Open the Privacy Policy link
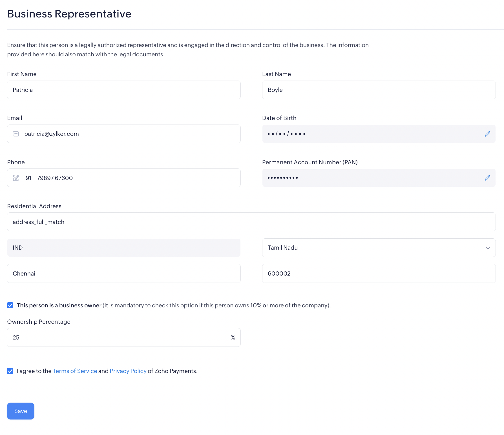 coord(128,371)
